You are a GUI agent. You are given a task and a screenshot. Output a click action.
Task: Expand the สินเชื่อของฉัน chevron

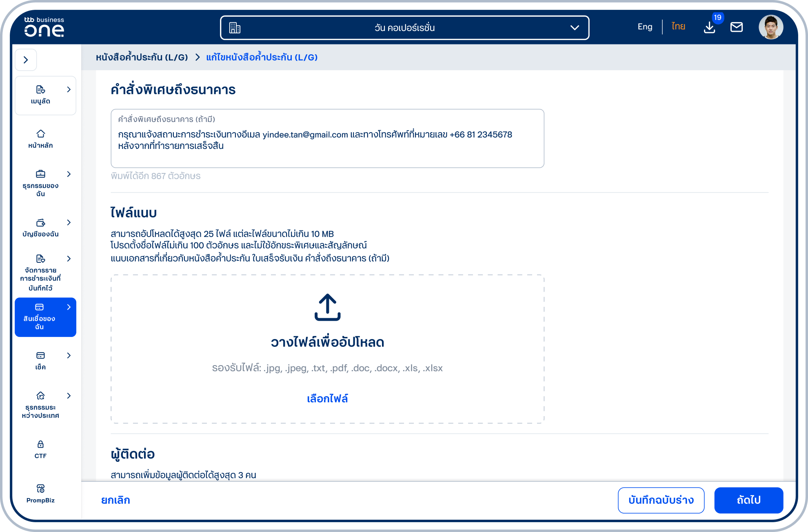69,307
